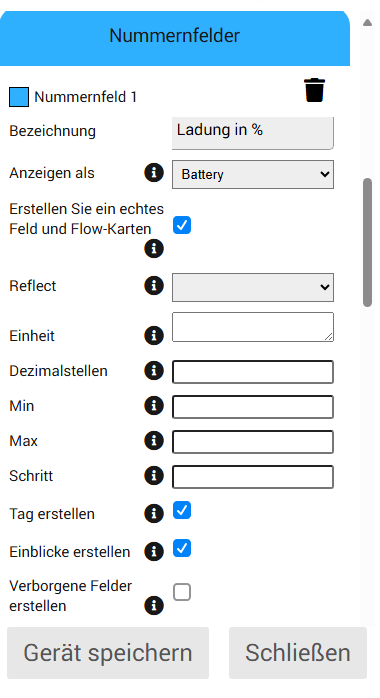Open the empty Reflect dropdown
This screenshot has width=380, height=698.
[x=253, y=287]
